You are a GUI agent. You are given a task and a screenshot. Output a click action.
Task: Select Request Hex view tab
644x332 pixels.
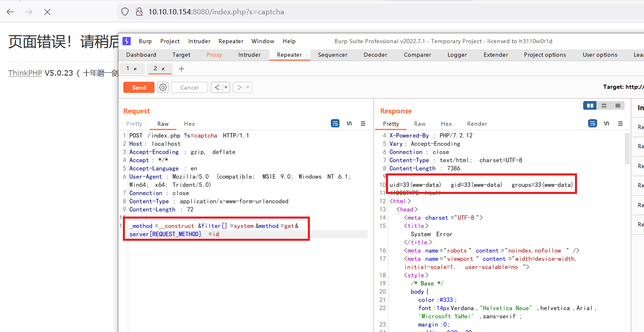(189, 124)
